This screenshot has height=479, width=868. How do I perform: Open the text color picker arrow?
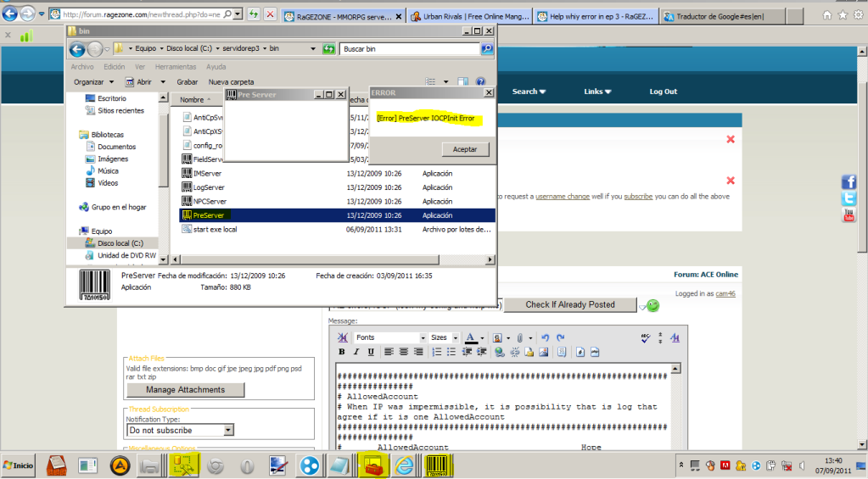482,337
